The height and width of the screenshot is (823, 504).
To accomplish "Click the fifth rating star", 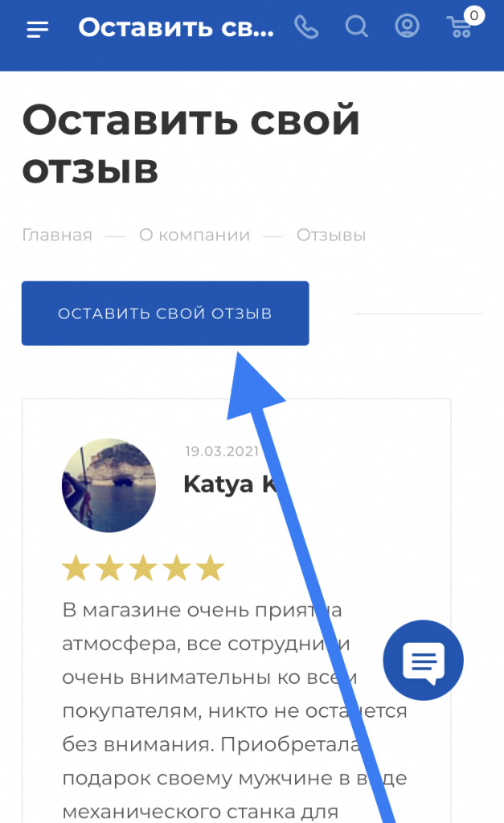I will (210, 567).
